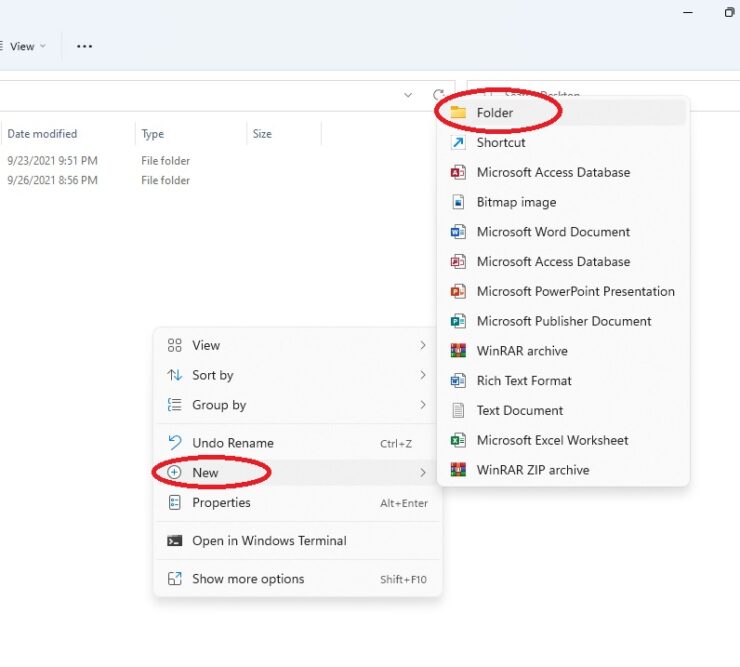Click the Bitmap image icon

[458, 202]
